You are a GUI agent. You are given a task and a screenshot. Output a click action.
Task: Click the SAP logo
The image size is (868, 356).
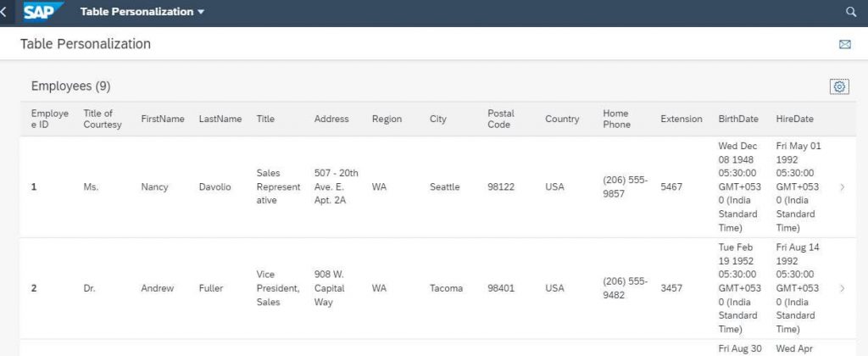click(x=43, y=12)
